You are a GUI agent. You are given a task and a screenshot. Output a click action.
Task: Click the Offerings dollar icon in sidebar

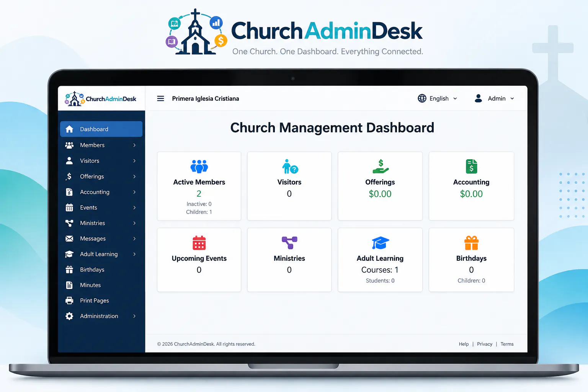[69, 176]
